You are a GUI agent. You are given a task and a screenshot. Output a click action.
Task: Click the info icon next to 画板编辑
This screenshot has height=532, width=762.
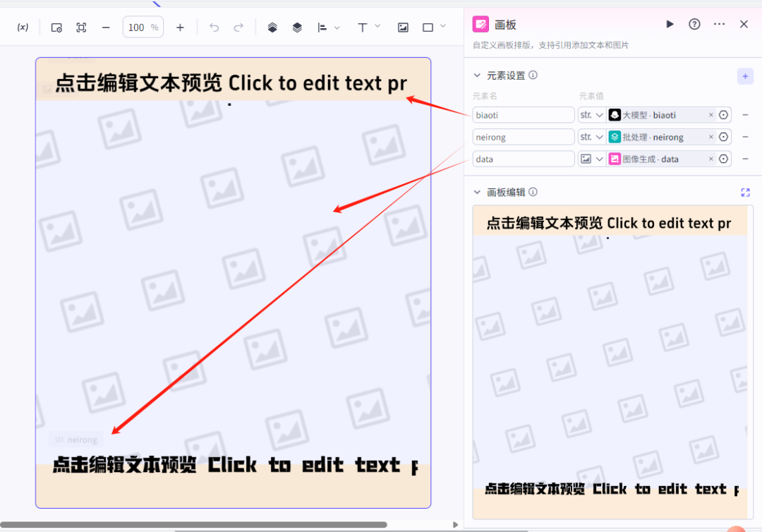click(533, 193)
